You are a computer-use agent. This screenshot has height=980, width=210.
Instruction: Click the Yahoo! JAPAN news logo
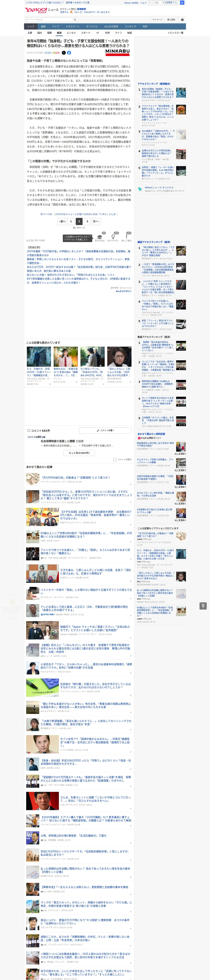[42, 10]
